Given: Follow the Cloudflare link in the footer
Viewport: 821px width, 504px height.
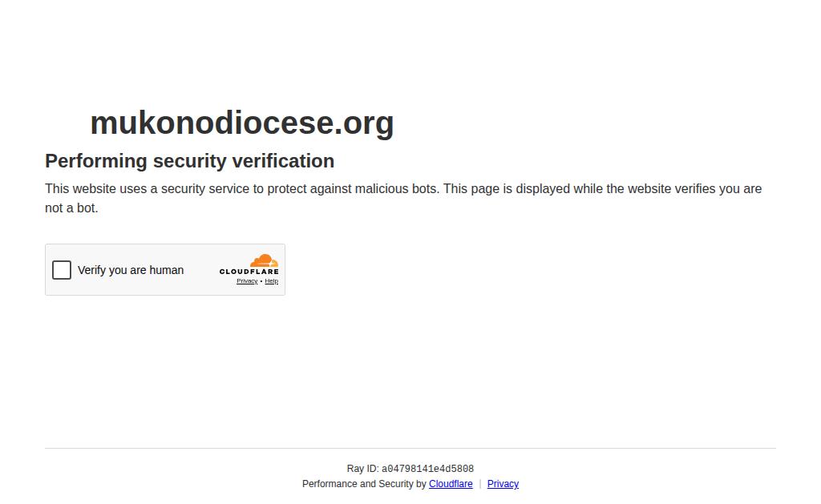Looking at the screenshot, I should [451, 484].
